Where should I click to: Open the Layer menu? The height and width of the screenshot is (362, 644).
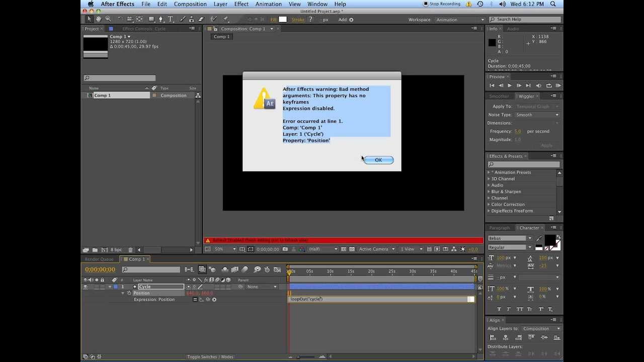coord(220,4)
